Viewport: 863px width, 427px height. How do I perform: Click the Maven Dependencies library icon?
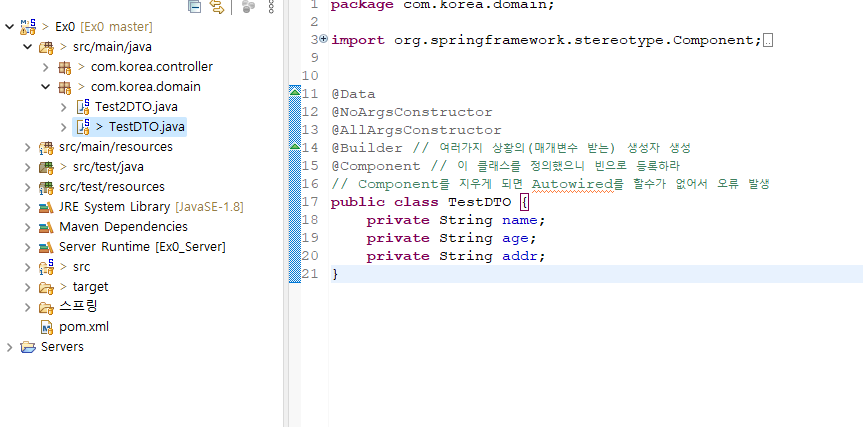click(x=46, y=227)
